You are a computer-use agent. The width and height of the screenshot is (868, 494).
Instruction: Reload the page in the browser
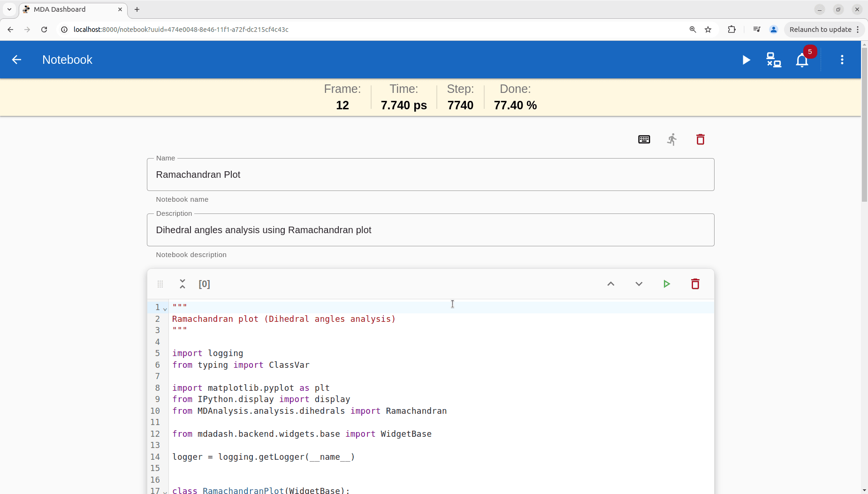tap(44, 30)
